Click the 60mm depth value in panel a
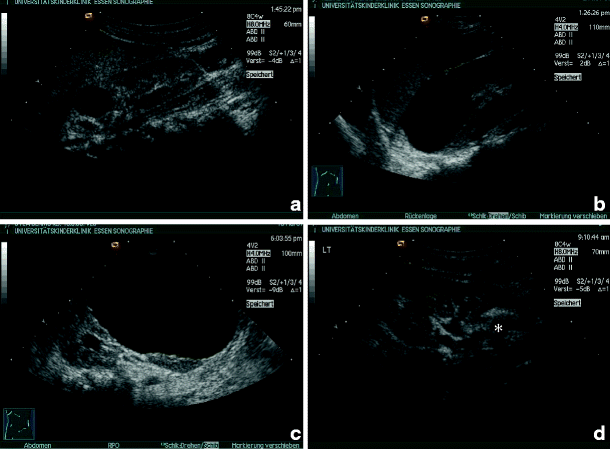 click(x=293, y=24)
